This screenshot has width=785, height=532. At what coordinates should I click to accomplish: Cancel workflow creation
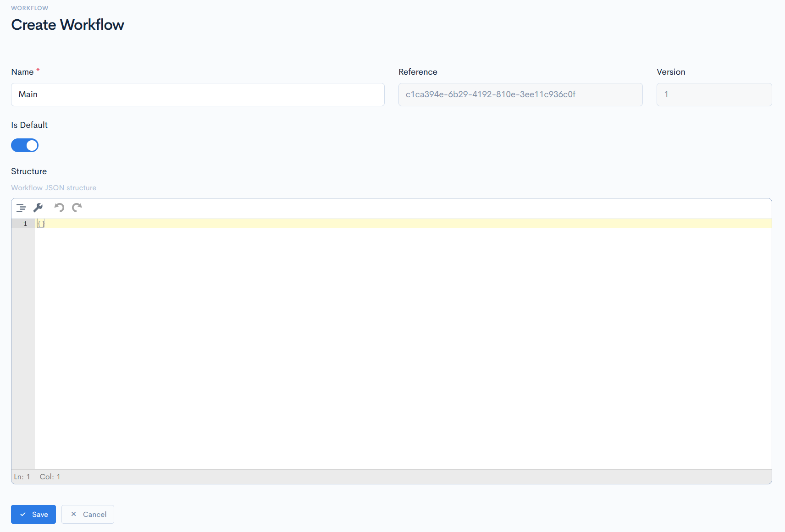pyautogui.click(x=88, y=514)
